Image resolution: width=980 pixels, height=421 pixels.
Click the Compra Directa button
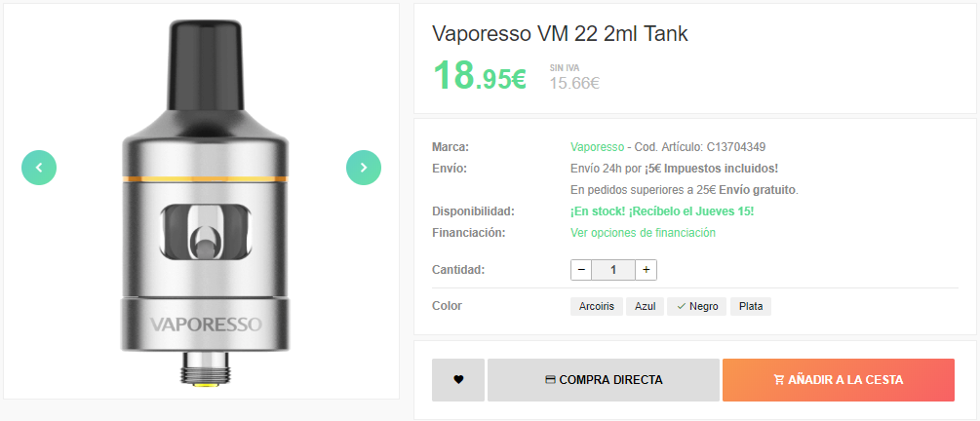pos(604,380)
